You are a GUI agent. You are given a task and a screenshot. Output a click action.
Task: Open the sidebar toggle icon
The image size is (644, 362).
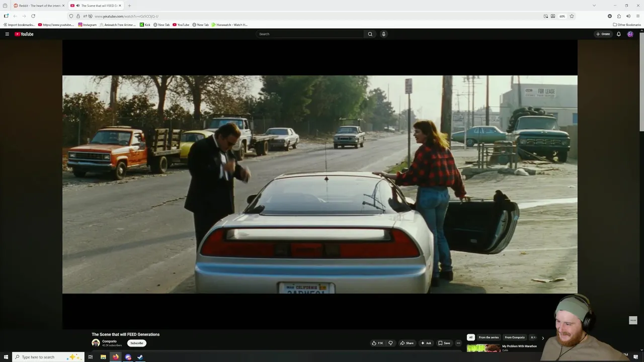click(x=6, y=16)
